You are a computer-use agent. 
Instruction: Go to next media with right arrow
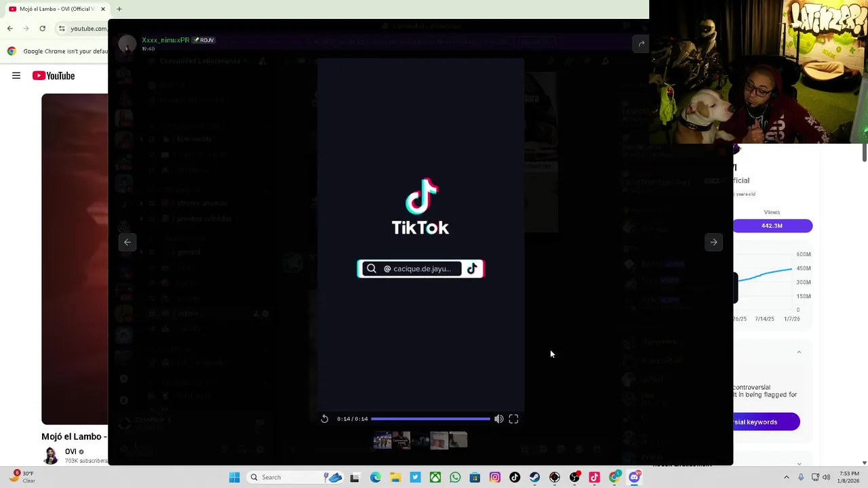coord(713,242)
